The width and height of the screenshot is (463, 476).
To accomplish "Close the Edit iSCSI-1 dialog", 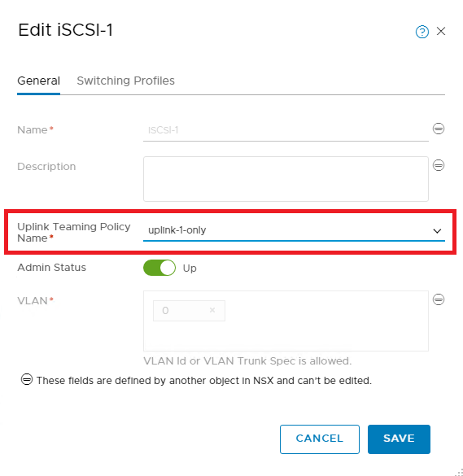I will (x=441, y=31).
